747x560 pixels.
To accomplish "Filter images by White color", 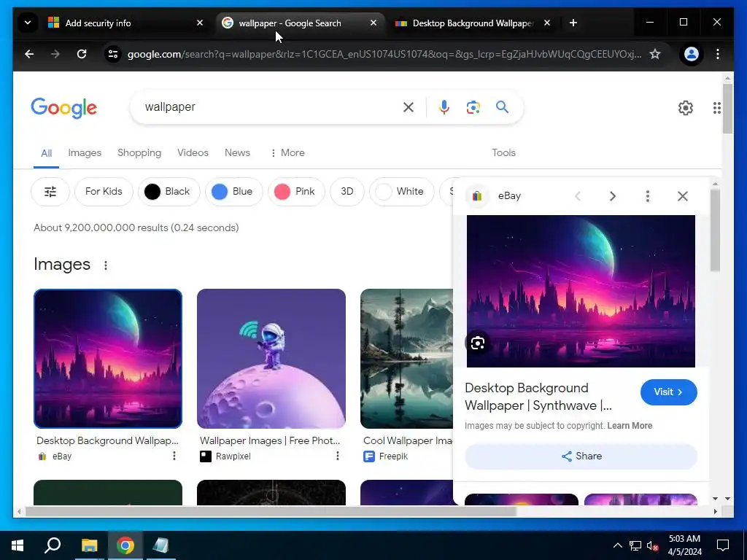I will (x=402, y=192).
